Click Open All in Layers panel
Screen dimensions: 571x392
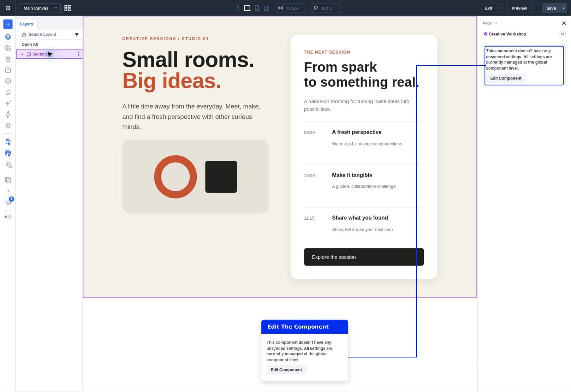(30, 44)
